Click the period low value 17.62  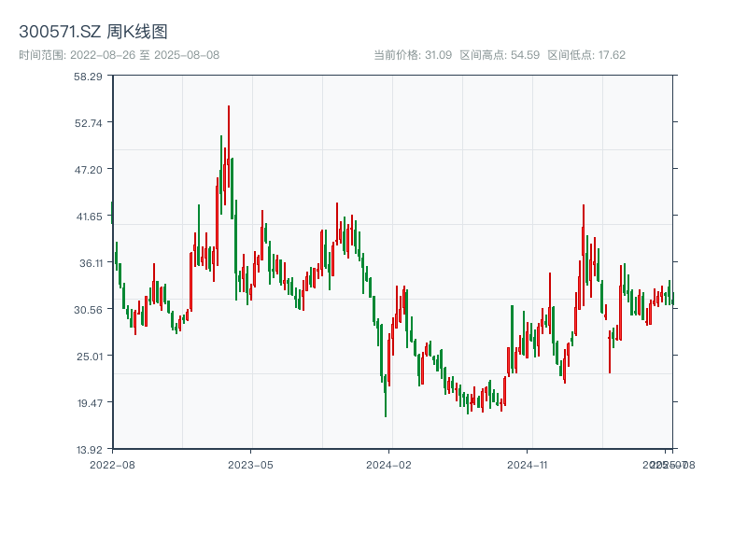[x=612, y=55]
